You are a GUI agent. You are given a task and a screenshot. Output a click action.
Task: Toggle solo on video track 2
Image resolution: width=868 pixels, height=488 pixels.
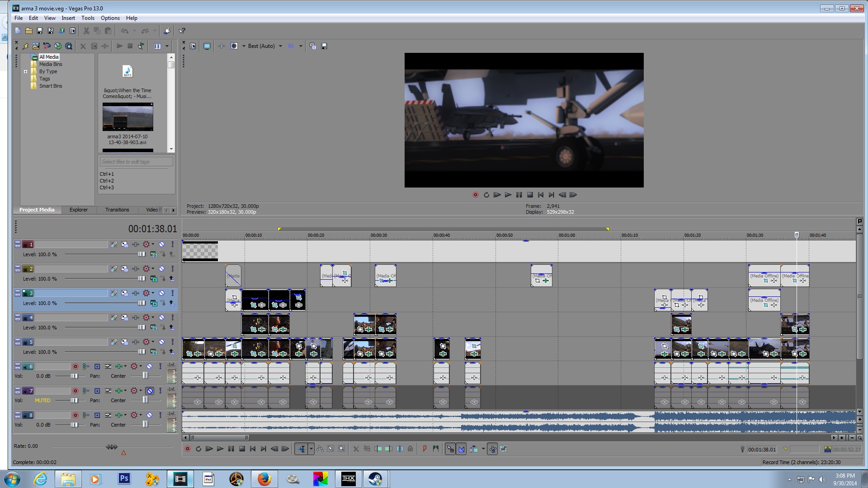(172, 268)
